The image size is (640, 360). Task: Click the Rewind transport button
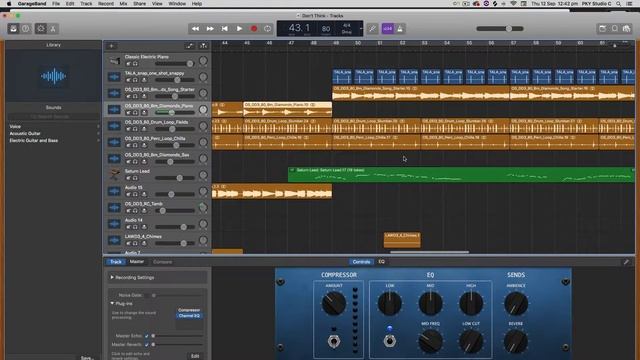pyautogui.click(x=196, y=29)
